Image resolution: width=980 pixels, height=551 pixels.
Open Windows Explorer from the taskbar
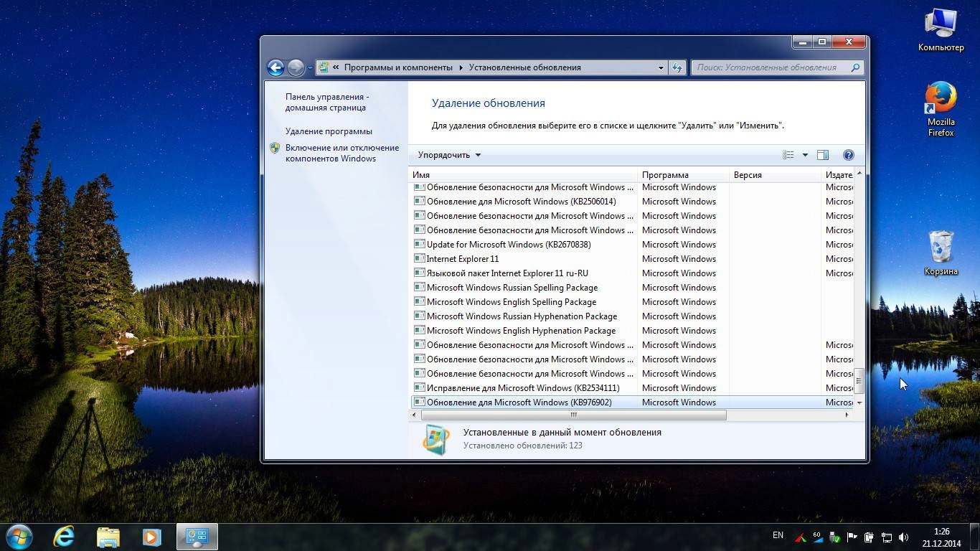[108, 536]
